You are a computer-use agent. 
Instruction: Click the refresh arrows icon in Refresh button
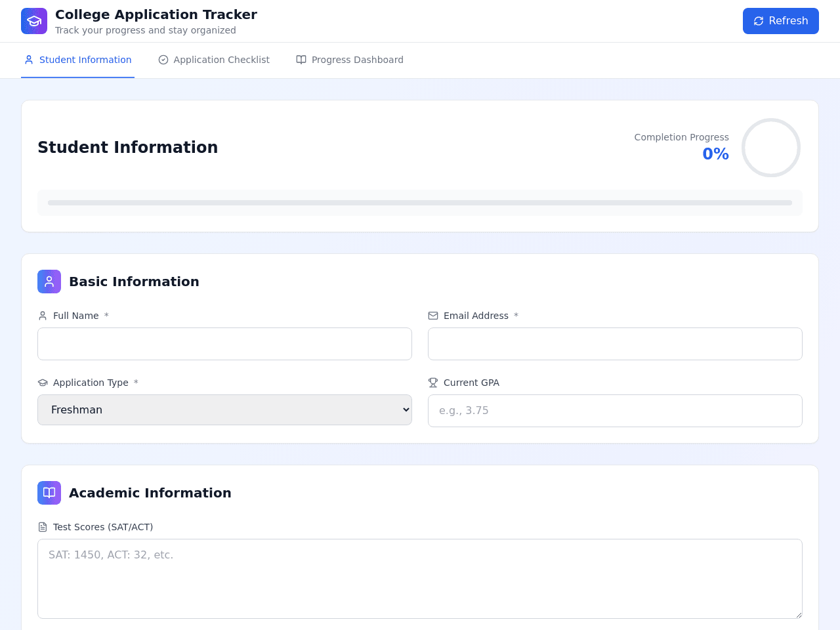pos(759,21)
